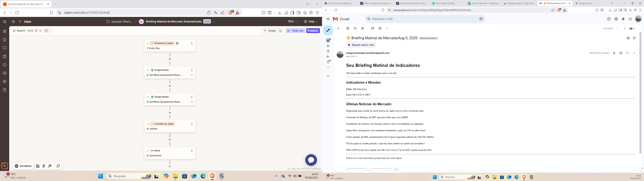The height and width of the screenshot is (181, 644).
Task: Open Zap version history icon beside Undo
Action: click(x=281, y=31)
